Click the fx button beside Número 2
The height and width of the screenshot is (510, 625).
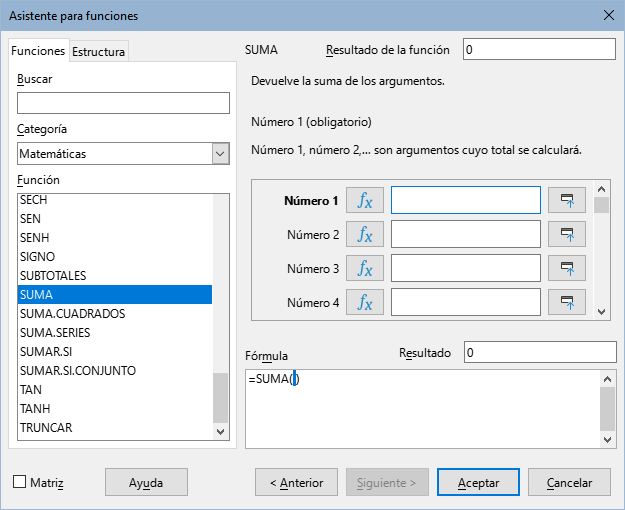tap(365, 235)
